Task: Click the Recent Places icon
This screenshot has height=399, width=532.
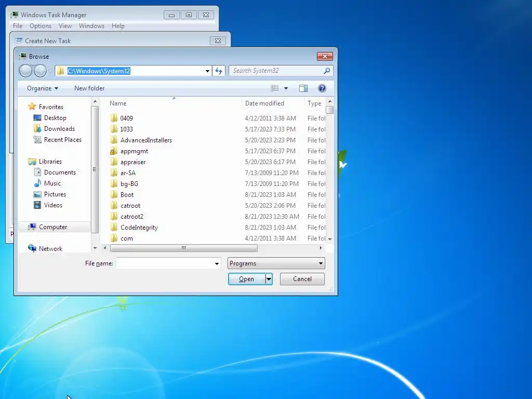Action: tap(37, 139)
